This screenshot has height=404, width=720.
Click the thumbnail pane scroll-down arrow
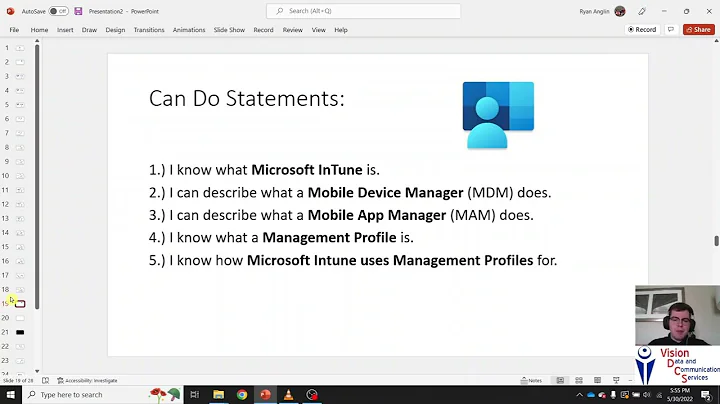[x=37, y=371]
